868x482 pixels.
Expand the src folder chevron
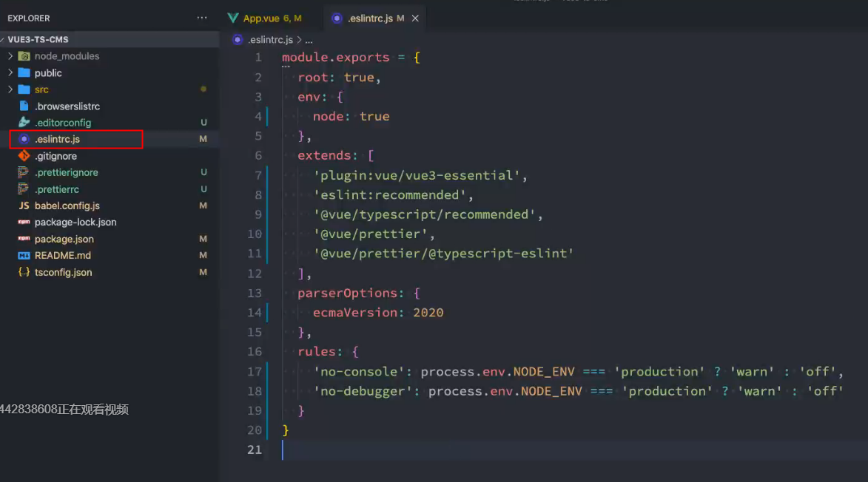tap(10, 89)
